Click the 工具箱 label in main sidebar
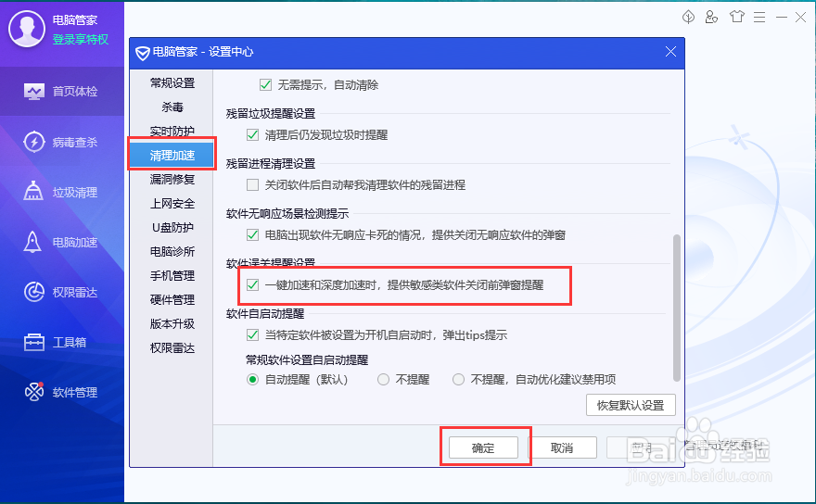 [70, 342]
